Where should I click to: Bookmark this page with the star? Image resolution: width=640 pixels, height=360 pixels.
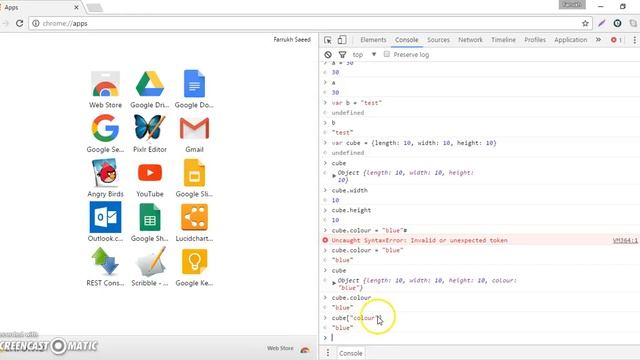(585, 23)
